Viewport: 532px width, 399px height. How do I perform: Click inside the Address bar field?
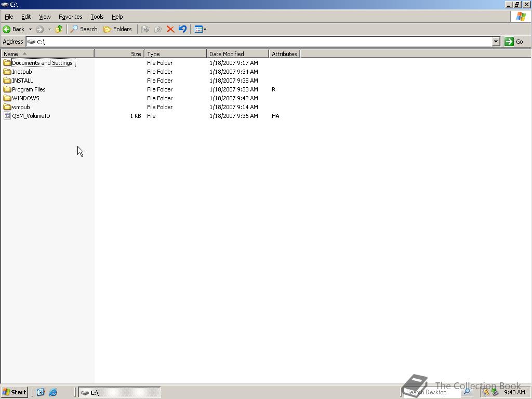click(259, 42)
